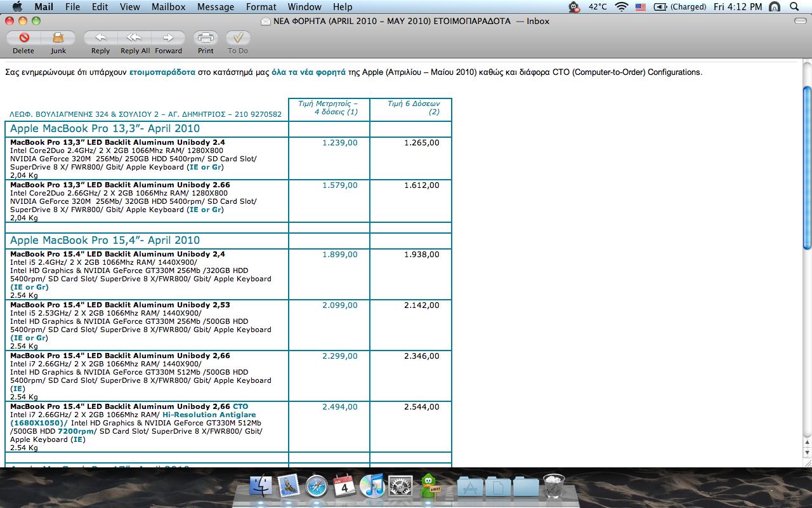Add a To Do with the checkmark button
The width and height of the screenshot is (812, 508).
(x=238, y=38)
